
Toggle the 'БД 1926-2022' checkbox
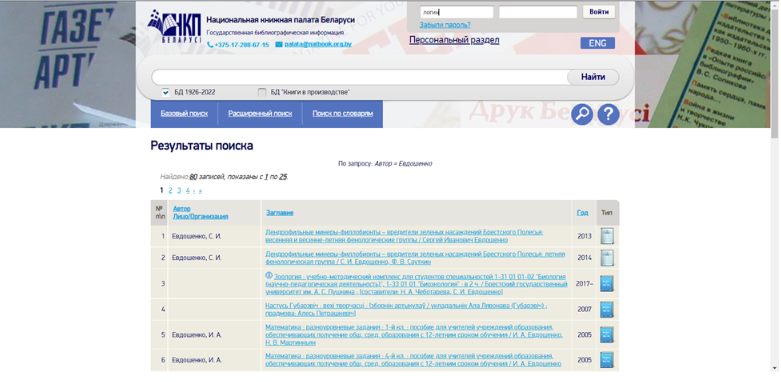166,93
